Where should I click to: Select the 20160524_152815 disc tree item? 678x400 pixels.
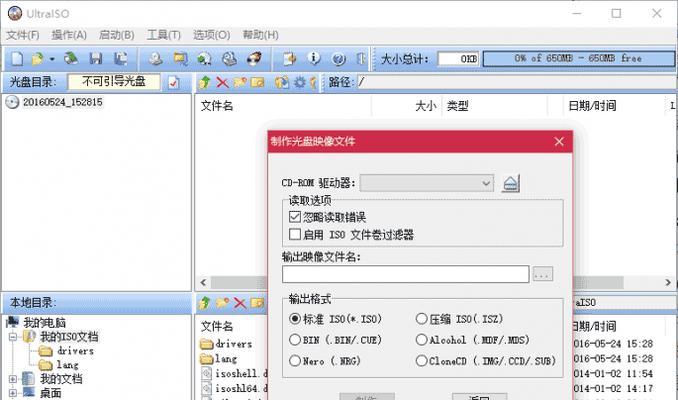(x=63, y=102)
